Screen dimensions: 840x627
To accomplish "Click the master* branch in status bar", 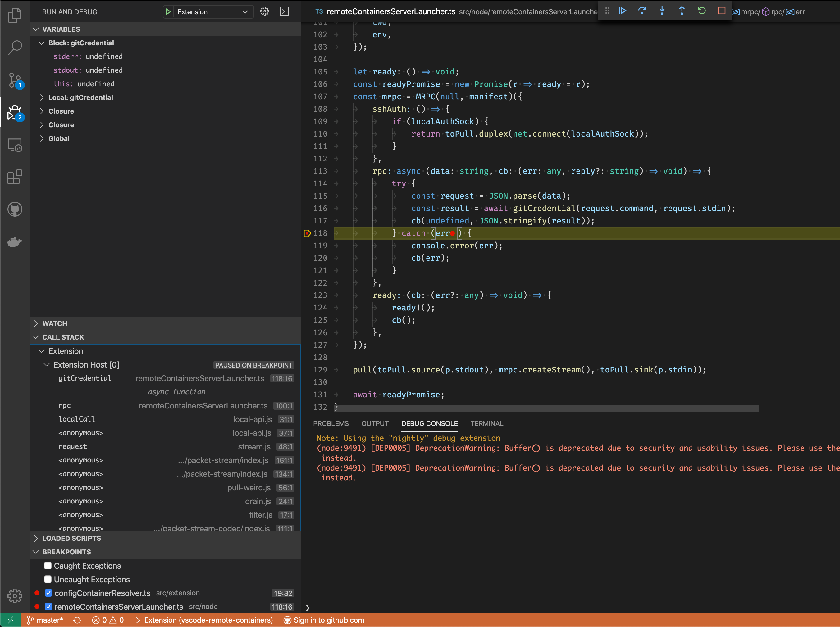I will click(x=45, y=620).
